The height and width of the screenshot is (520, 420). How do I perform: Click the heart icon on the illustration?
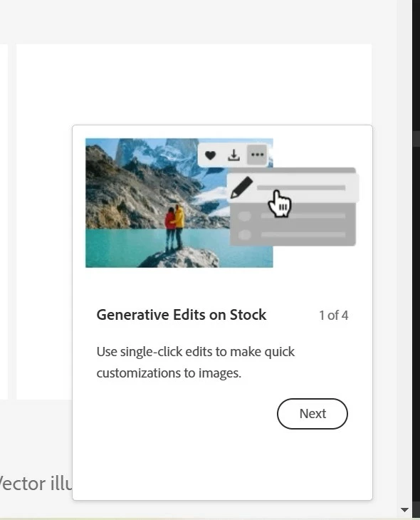coord(210,155)
